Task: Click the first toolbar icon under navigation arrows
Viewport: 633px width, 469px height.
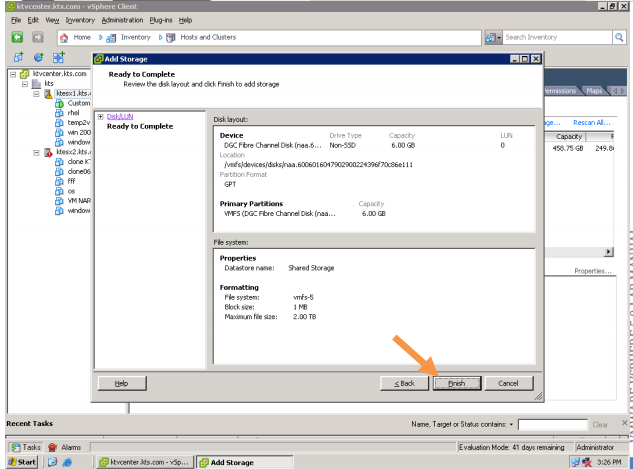Action: pos(19,57)
